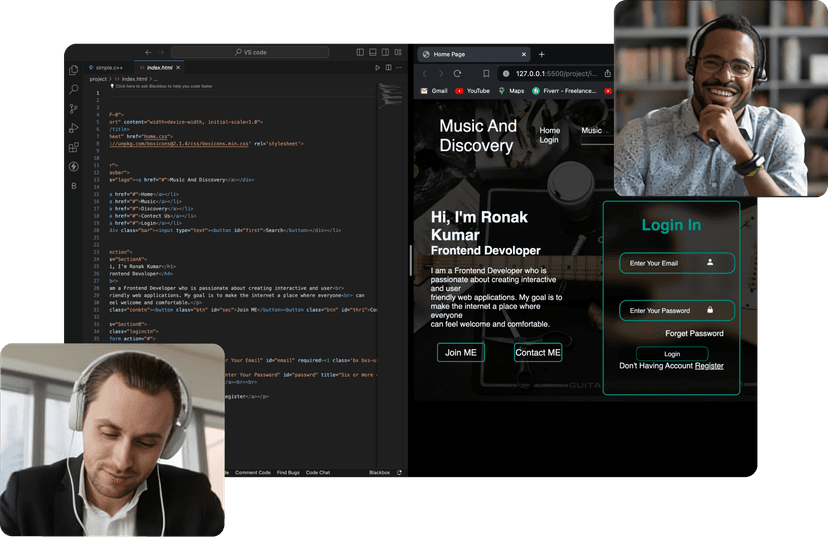The width and height of the screenshot is (828, 537).
Task: Open the Thunder Client lightning icon
Action: pyautogui.click(x=74, y=166)
